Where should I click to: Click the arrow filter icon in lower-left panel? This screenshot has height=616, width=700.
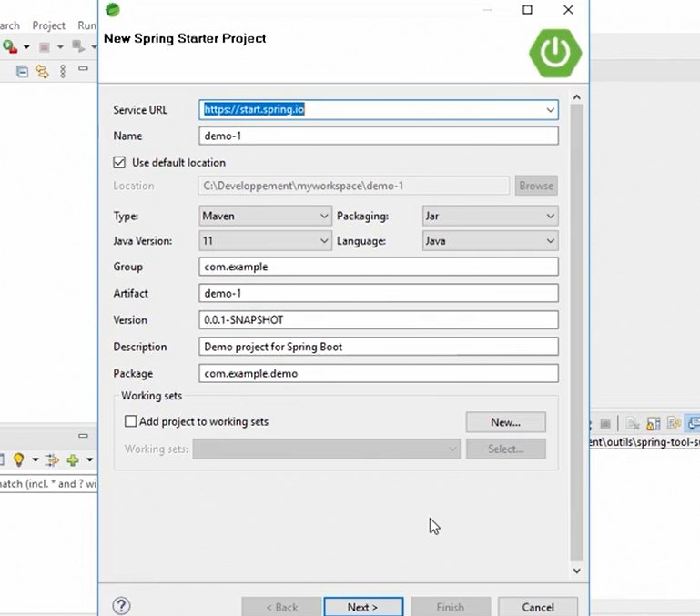[x=52, y=459]
